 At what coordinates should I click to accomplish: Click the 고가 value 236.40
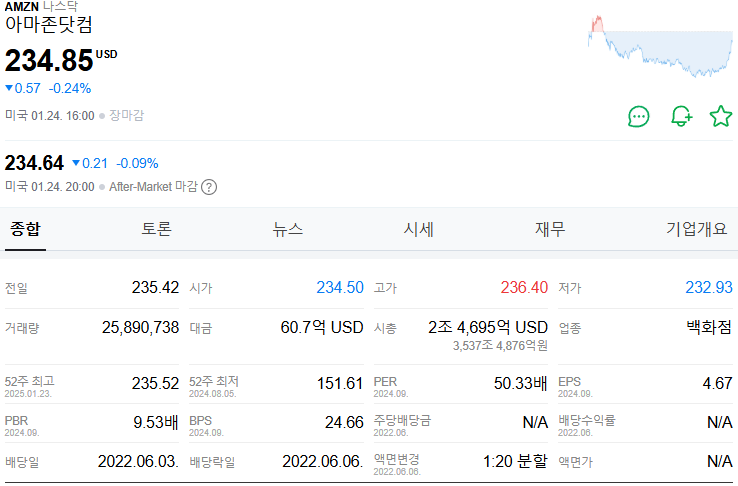point(524,287)
